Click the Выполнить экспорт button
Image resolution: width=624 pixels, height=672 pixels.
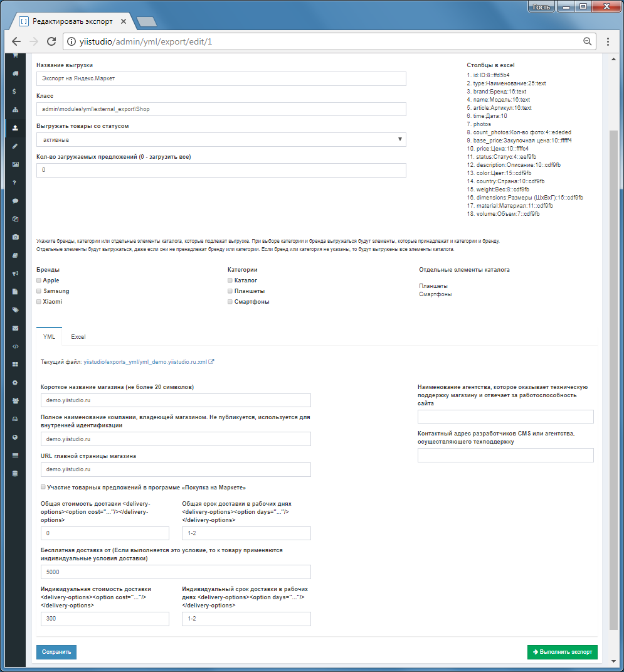point(563,652)
